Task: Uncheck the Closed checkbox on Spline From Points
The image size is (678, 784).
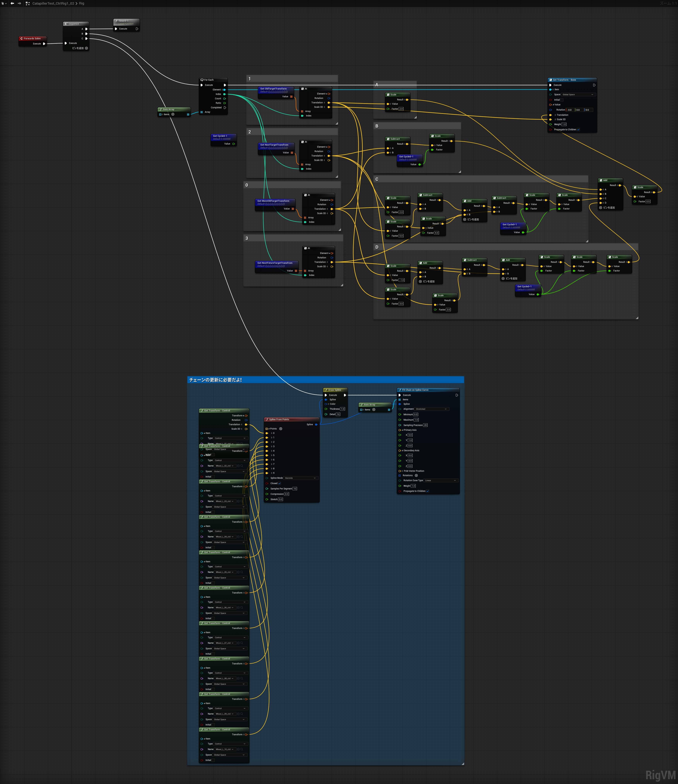Action: click(x=279, y=484)
